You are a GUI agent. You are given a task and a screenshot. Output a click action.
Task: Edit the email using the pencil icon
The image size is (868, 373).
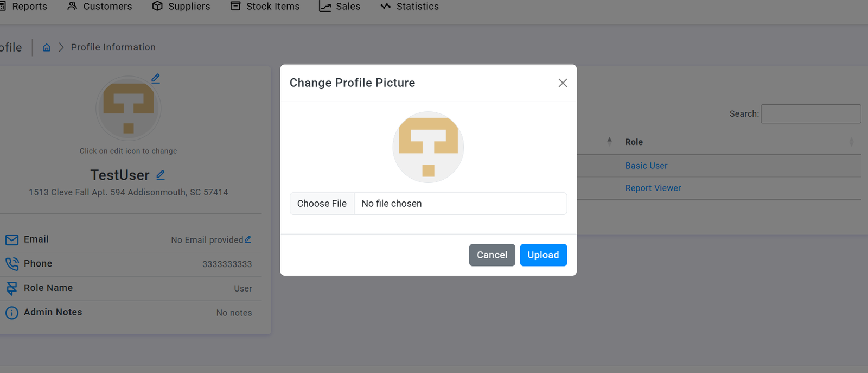248,239
